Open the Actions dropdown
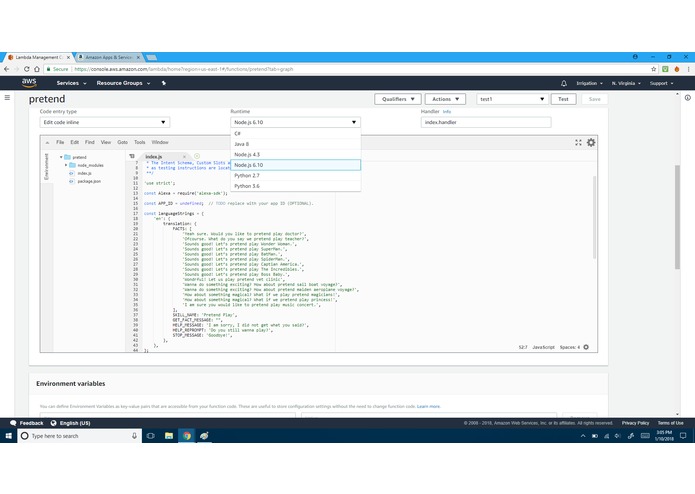 (x=445, y=99)
